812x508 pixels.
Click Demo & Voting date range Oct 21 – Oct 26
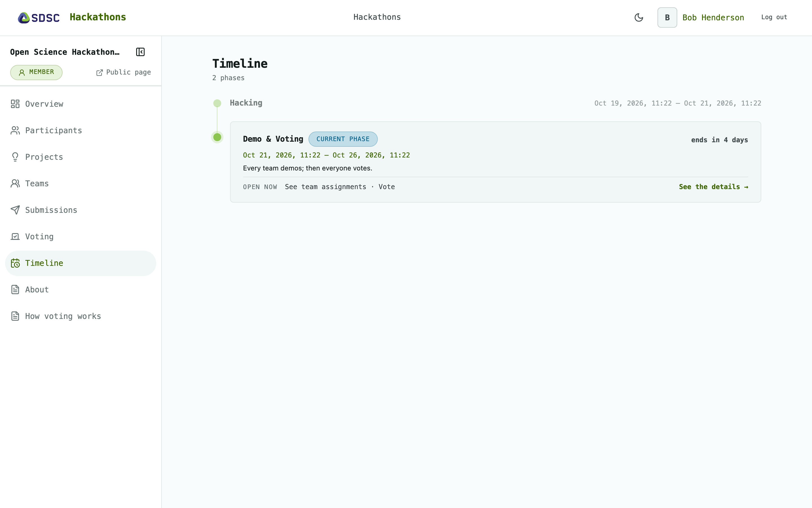[326, 155]
